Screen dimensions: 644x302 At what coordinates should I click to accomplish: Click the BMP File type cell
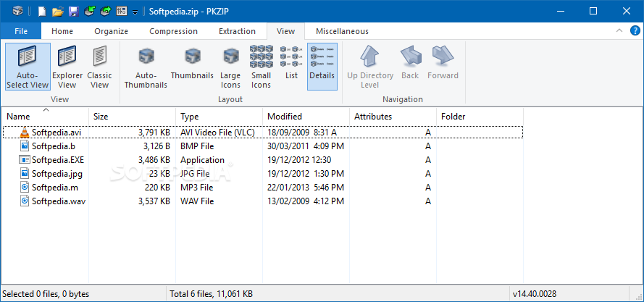(x=197, y=146)
